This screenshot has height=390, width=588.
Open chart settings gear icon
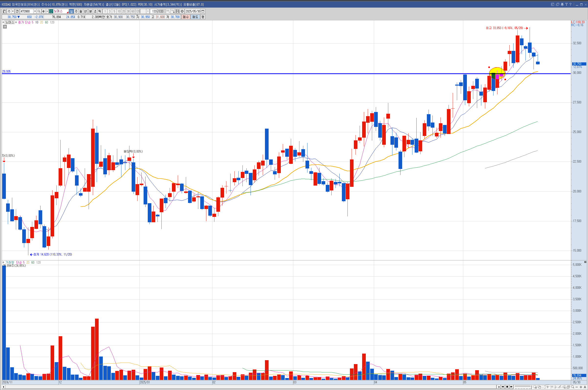click(182, 11)
